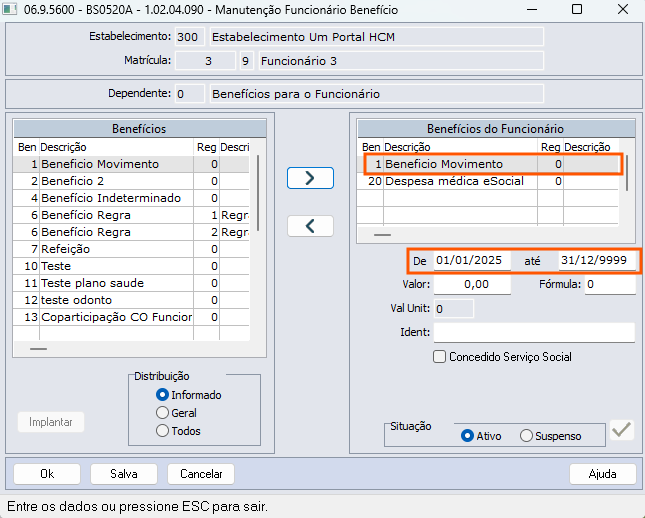The height and width of the screenshot is (518, 645).
Task: Click the right arrow to add benefit
Action: click(310, 178)
